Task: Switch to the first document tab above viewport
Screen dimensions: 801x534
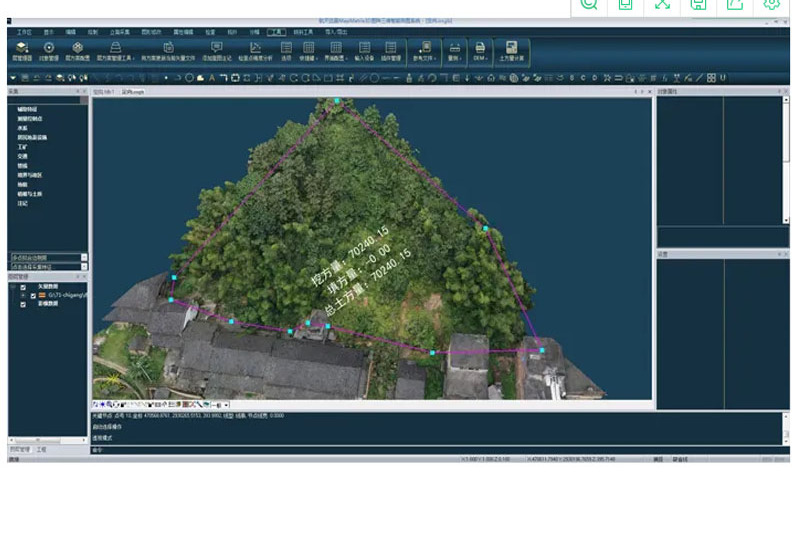Action: point(104,92)
